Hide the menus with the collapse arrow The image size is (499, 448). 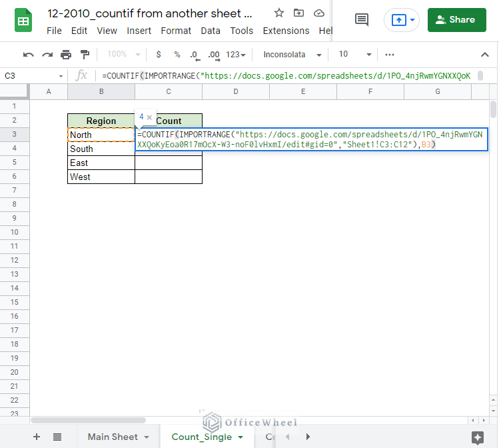pyautogui.click(x=484, y=55)
